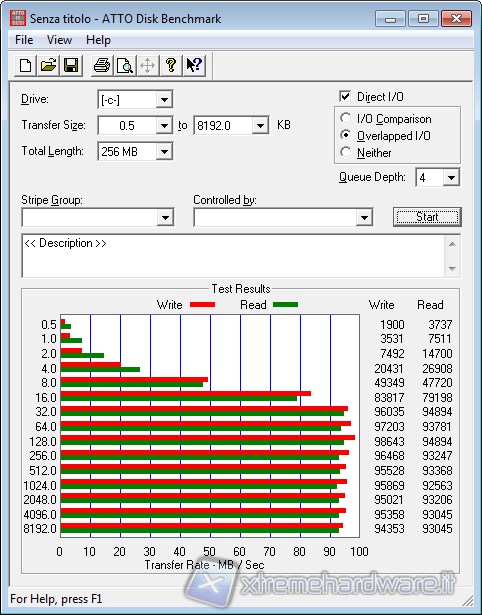Click the ATTO application icon in the title bar
Viewport: 482px width, 615px height.
(18, 18)
